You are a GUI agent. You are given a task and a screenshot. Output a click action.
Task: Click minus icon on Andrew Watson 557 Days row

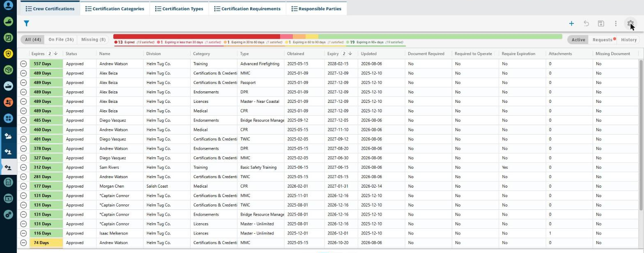pos(23,64)
